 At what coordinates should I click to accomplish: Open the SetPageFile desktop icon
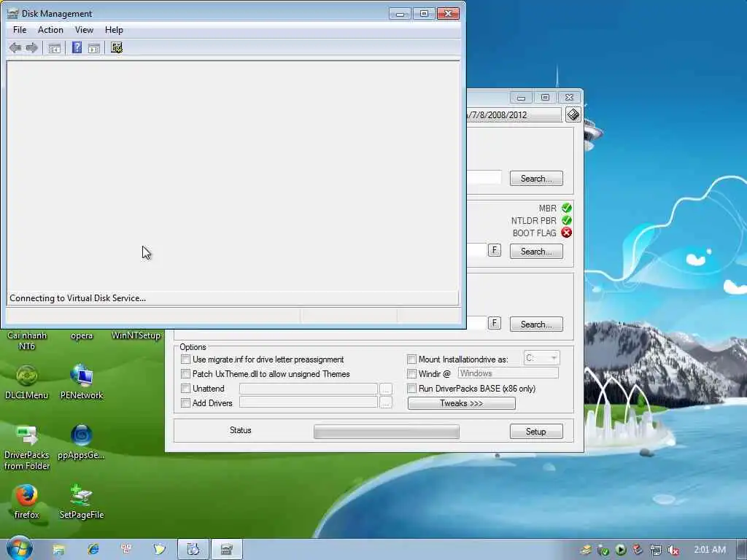tap(82, 502)
